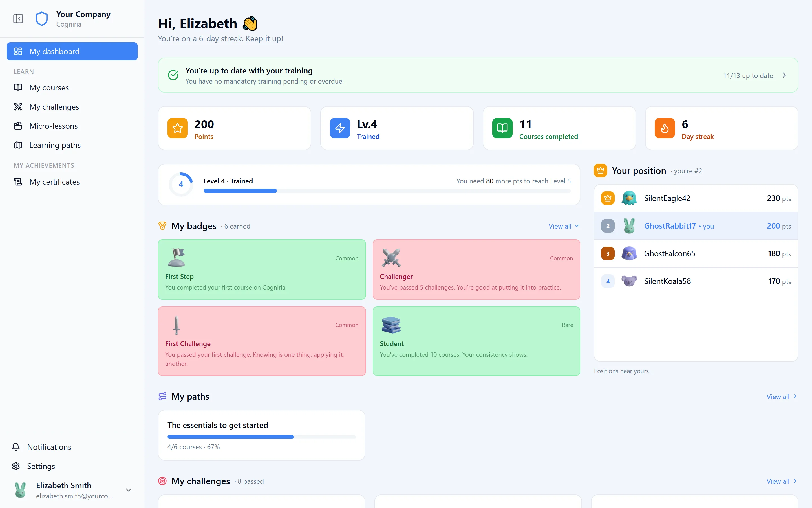Click the Your Company shield logo
Viewport: 812px width, 508px height.
(x=42, y=18)
